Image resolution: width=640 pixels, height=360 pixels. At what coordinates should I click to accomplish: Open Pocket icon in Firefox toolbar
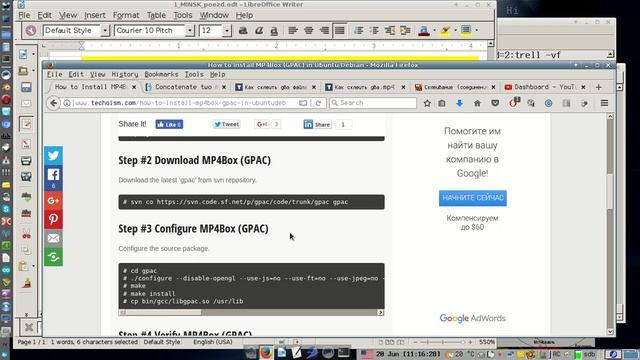(495, 103)
